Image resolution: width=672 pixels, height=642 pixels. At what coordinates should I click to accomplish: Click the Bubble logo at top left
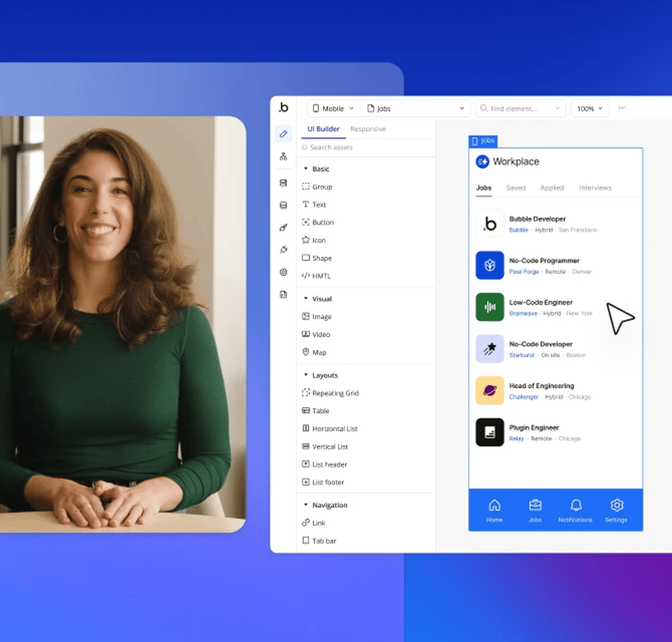coord(283,108)
